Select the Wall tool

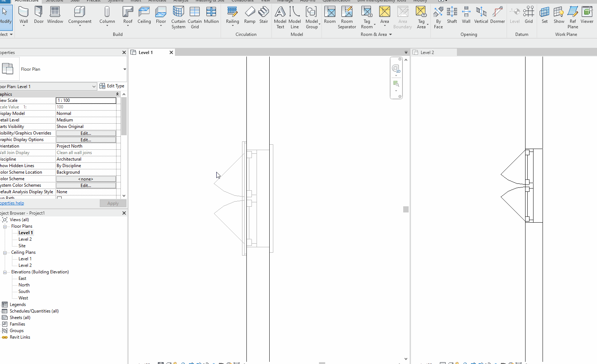click(23, 15)
